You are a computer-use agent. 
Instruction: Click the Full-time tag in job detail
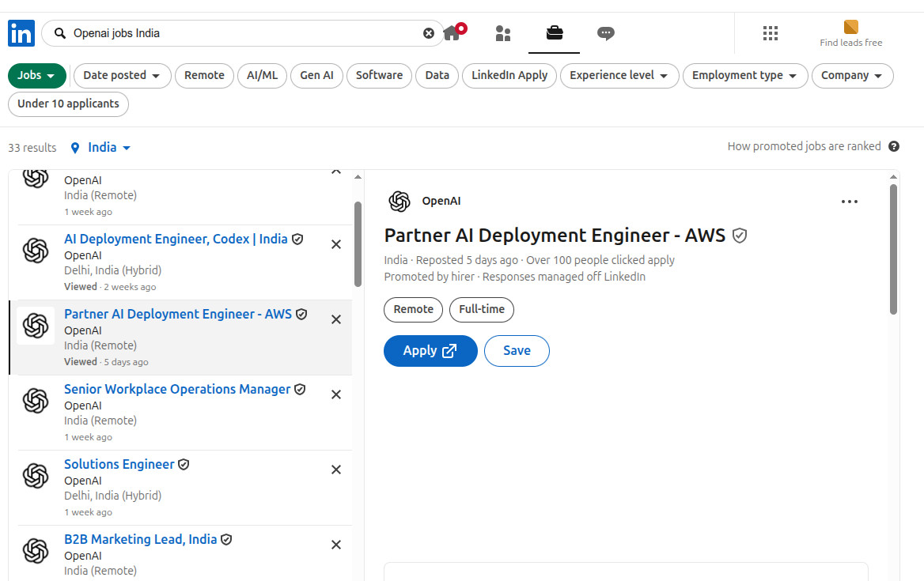pyautogui.click(x=482, y=310)
